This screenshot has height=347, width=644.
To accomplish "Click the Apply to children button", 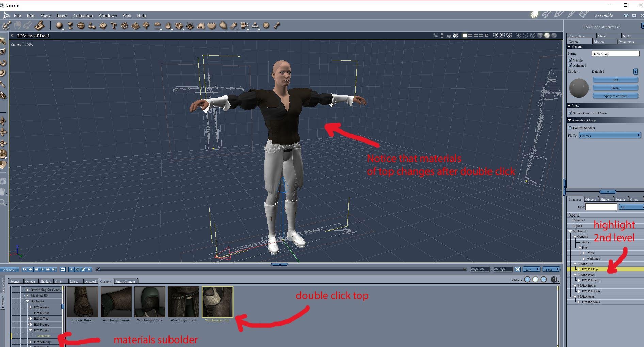I will click(x=615, y=96).
